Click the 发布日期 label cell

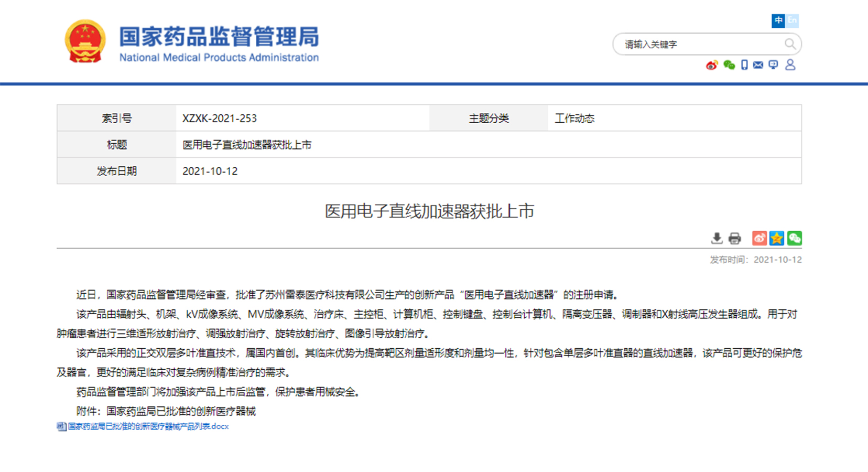(x=116, y=171)
